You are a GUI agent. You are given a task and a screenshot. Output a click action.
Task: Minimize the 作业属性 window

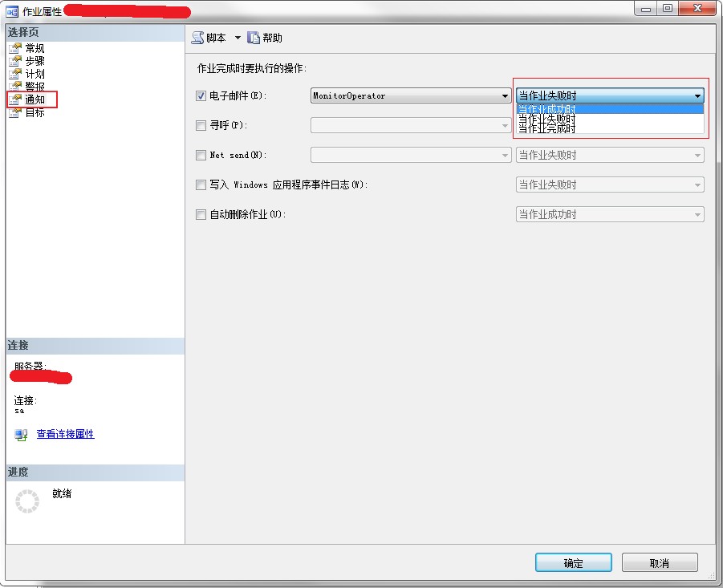tap(645, 8)
